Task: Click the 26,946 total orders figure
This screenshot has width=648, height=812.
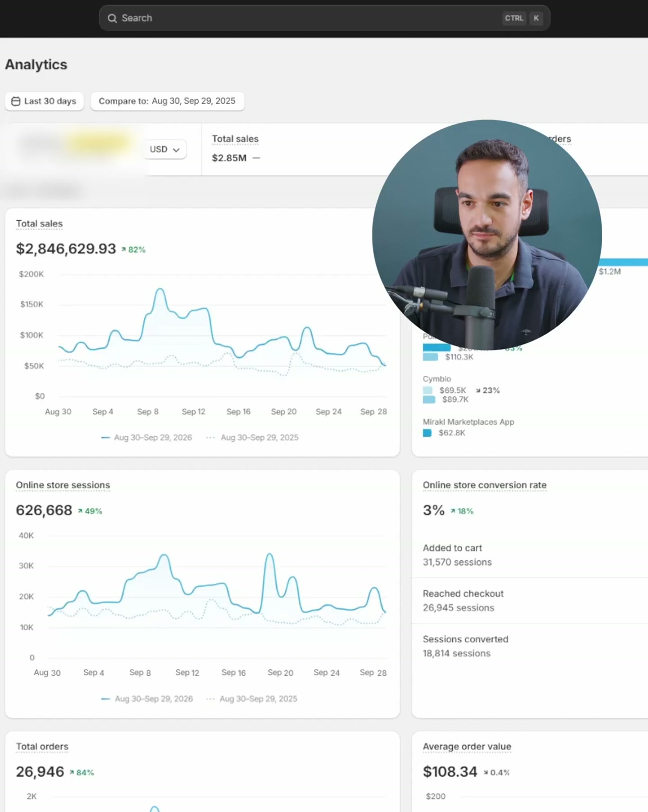Action: pyautogui.click(x=40, y=772)
